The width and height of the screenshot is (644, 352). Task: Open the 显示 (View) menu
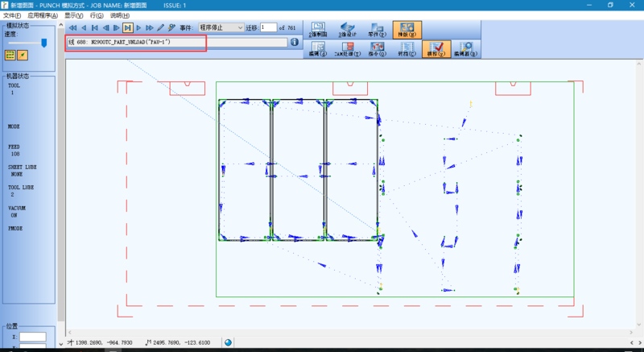tap(74, 15)
